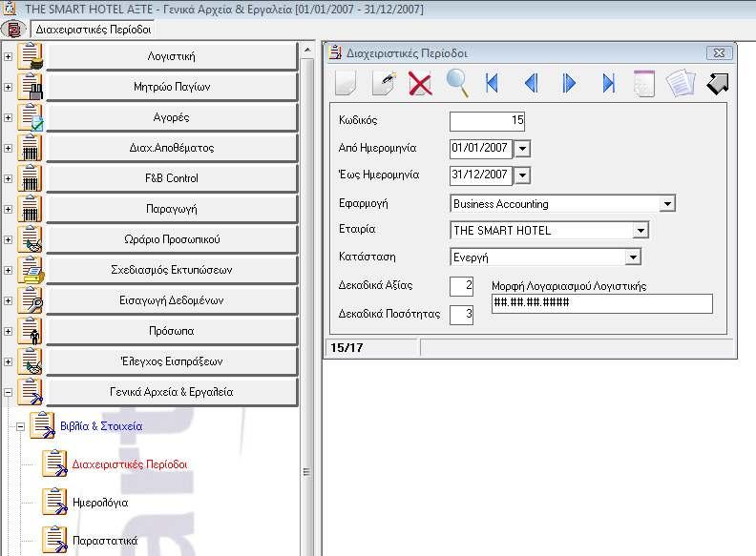Screen dimensions: 756x556
Task: Open the Παραγωγή module button
Action: click(172, 209)
